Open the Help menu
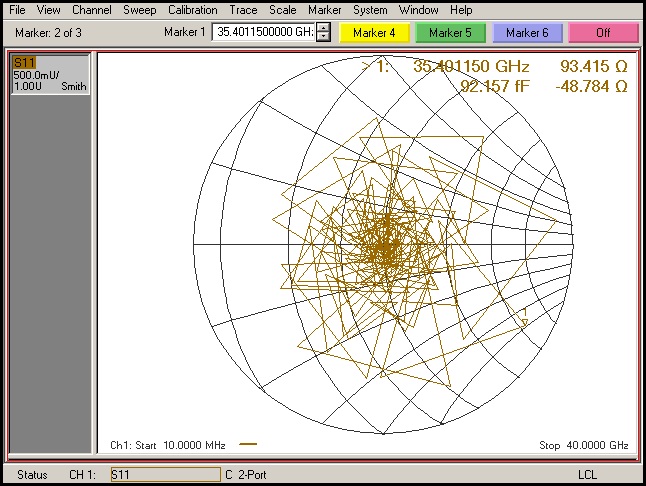 pos(461,9)
